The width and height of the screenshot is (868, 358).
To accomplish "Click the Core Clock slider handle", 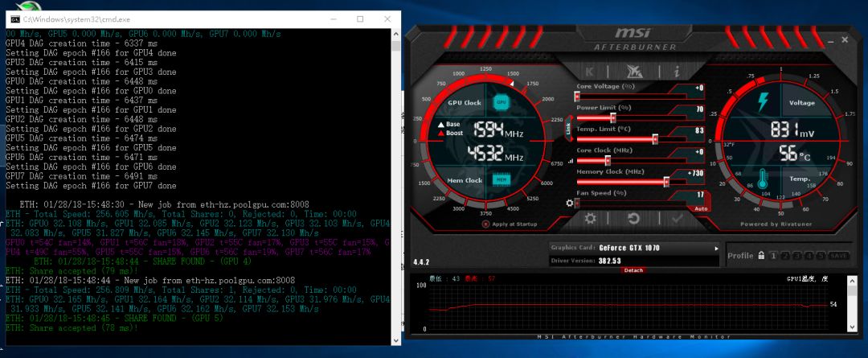I will tap(608, 160).
